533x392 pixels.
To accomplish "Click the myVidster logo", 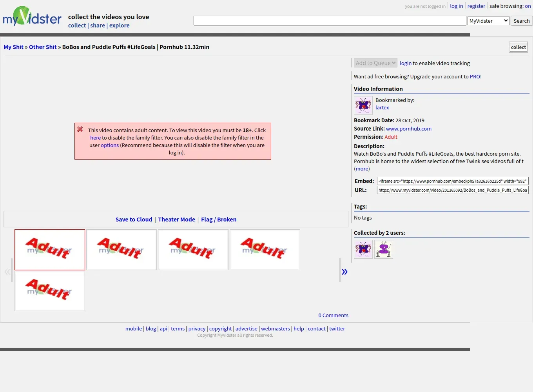I will coord(32,16).
